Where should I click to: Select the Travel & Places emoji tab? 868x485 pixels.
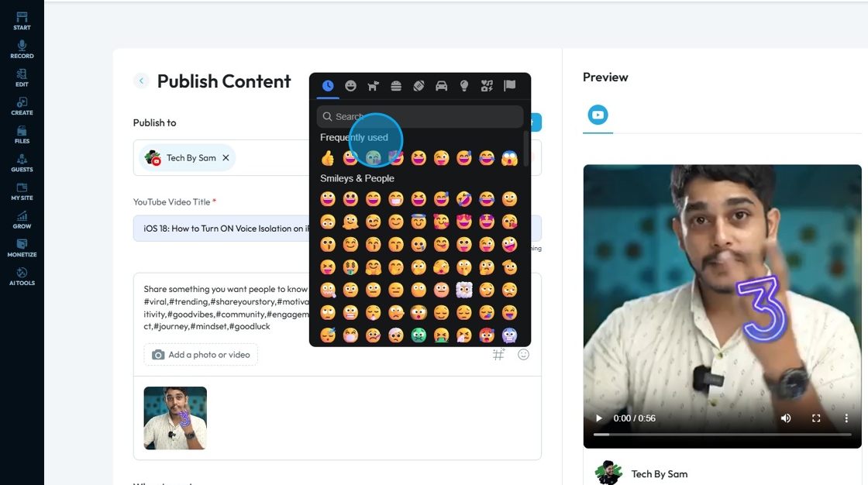441,86
